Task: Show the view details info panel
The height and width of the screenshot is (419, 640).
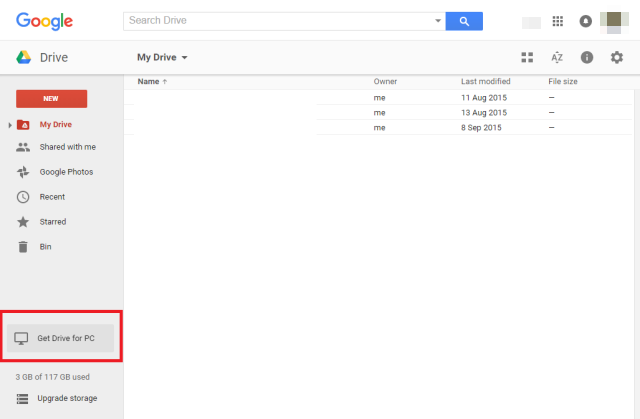Action: pos(587,57)
